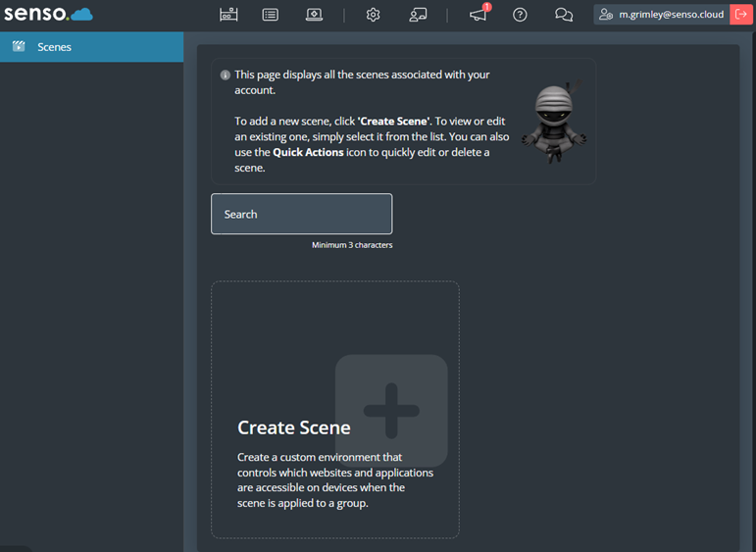This screenshot has height=552, width=756.
Task: Click the bold 'Quick Actions' text
Action: click(308, 152)
